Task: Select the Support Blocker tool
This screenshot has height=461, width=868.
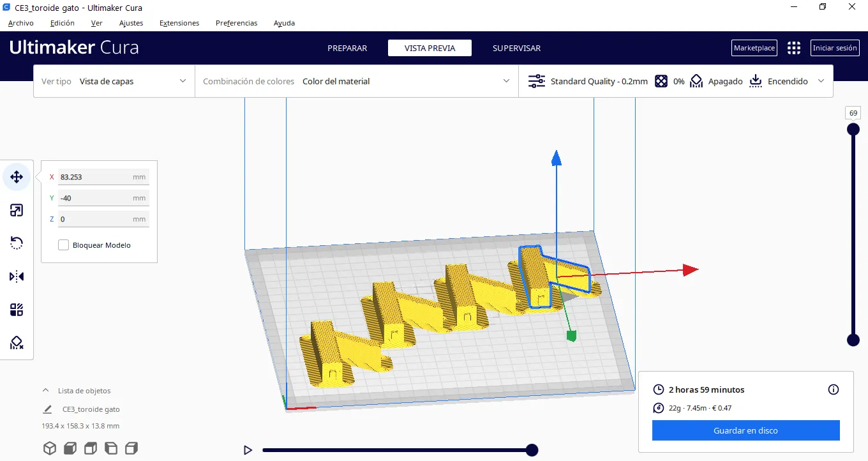Action: (17, 343)
